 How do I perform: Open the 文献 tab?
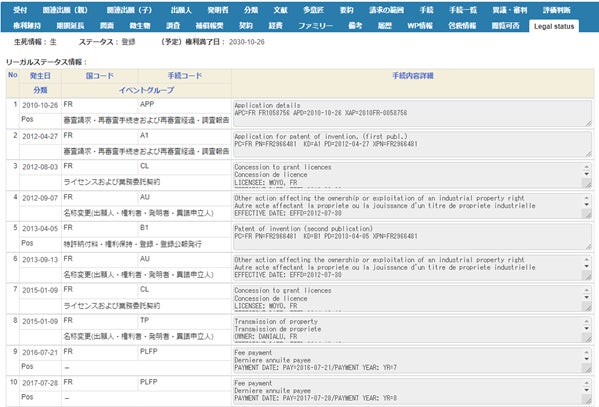coord(280,10)
